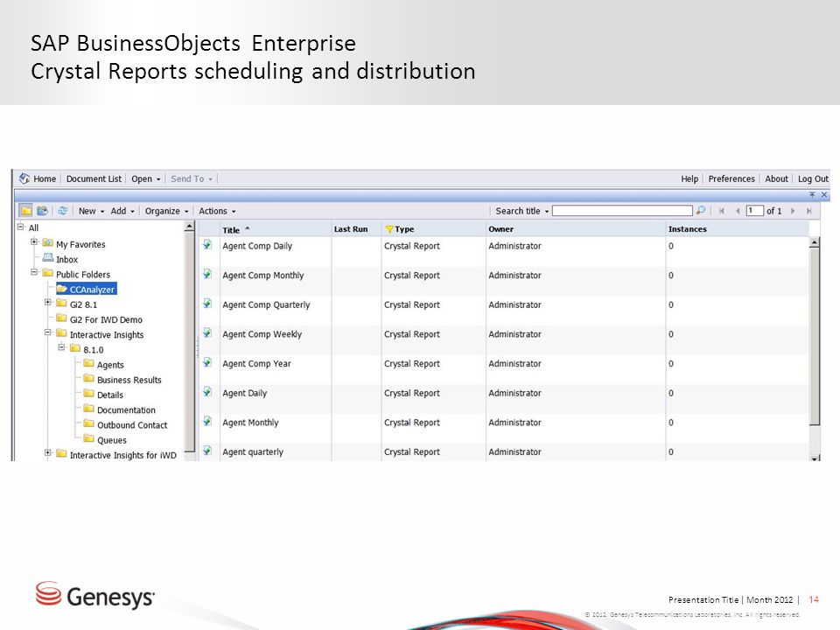Go to previous page arrow
Image resolution: width=840 pixels, height=630 pixels.
coord(738,211)
